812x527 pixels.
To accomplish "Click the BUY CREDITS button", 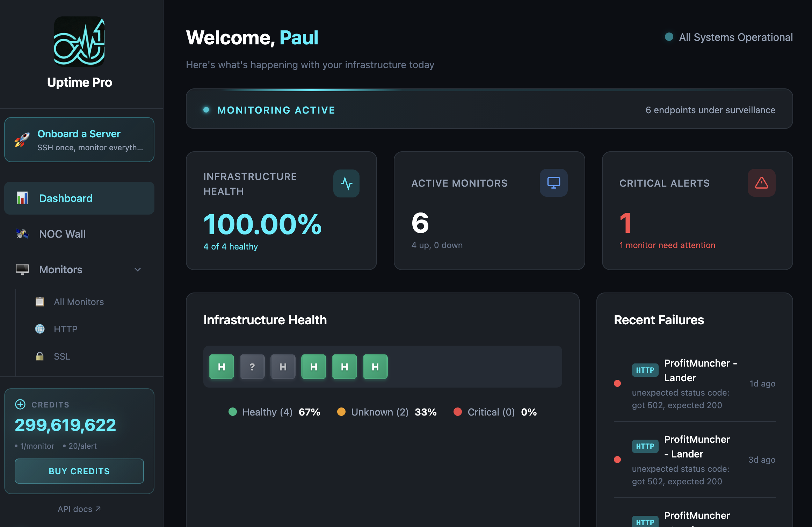I will 79,471.
